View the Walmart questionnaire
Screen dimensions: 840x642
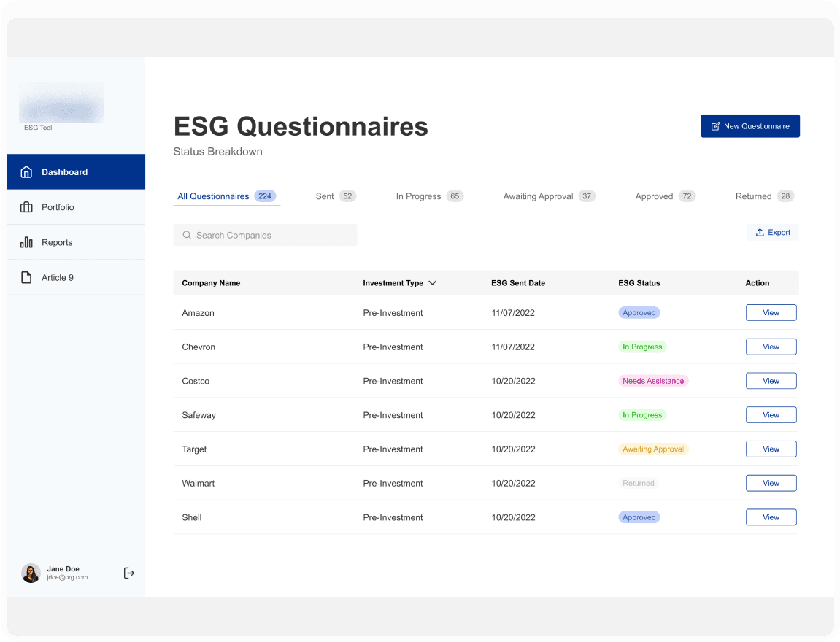point(771,483)
